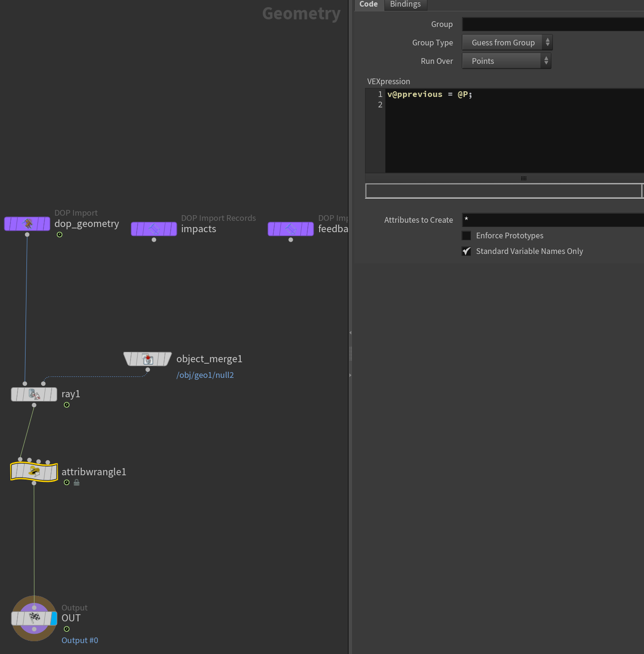Select the dop_geometry DOP Import node icon
The image size is (644, 654).
pos(27,224)
